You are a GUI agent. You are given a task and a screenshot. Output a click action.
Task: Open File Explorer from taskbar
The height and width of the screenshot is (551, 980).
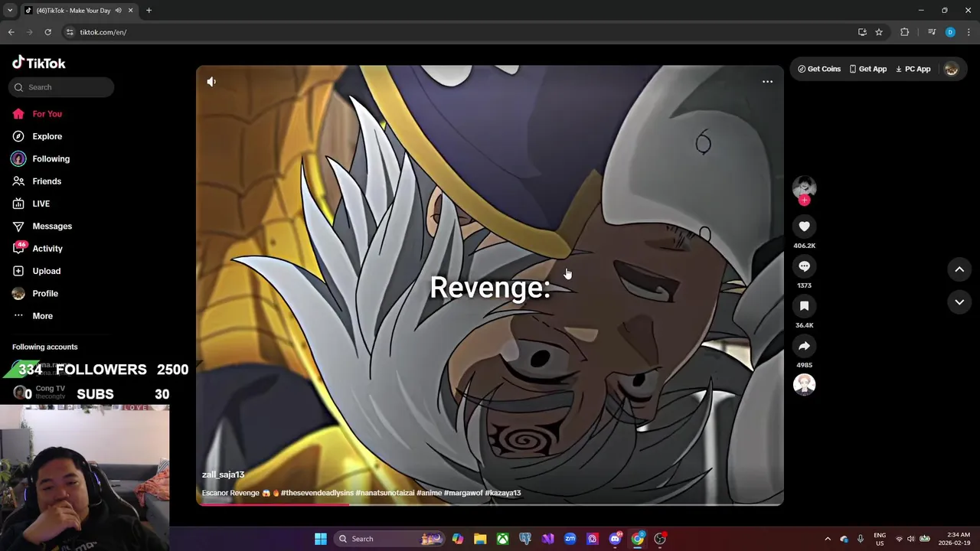point(480,539)
